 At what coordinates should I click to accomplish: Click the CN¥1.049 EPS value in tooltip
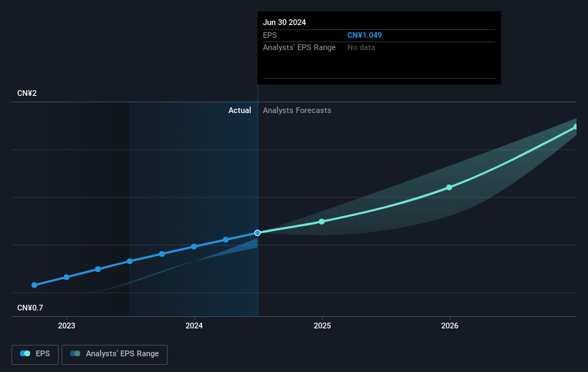[365, 35]
